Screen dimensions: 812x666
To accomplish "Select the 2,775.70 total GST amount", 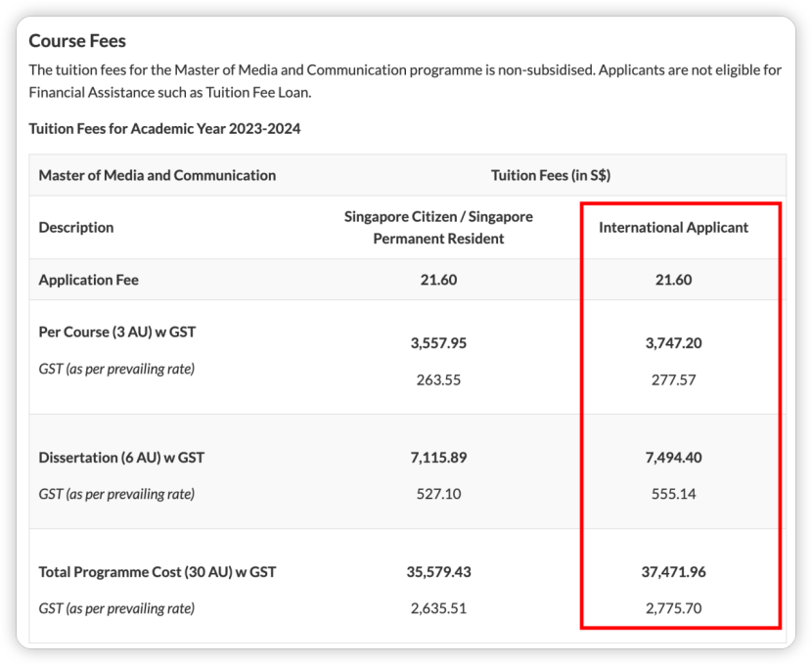I will 673,608.
